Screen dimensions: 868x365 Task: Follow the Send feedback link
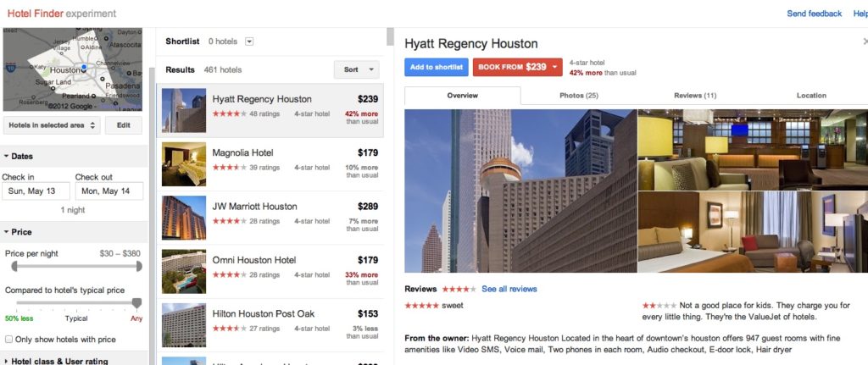click(x=814, y=14)
